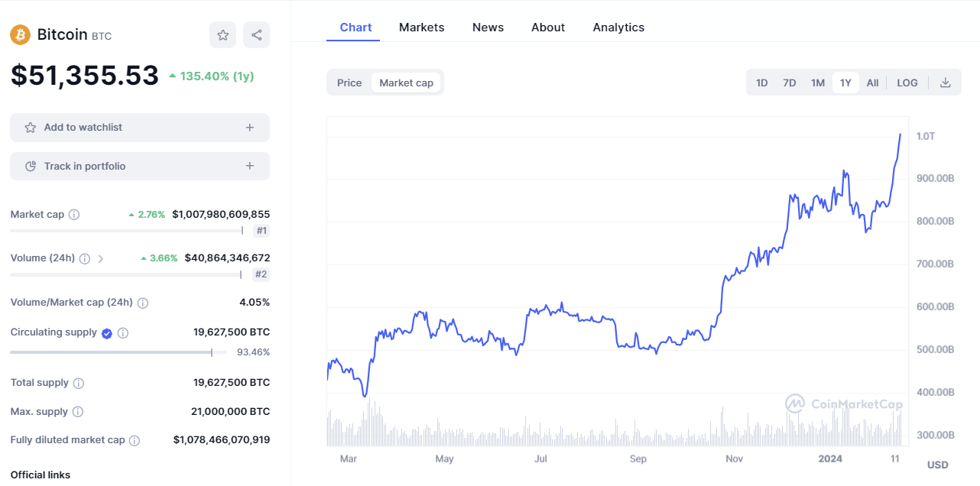Set chart range to 1D

(762, 83)
